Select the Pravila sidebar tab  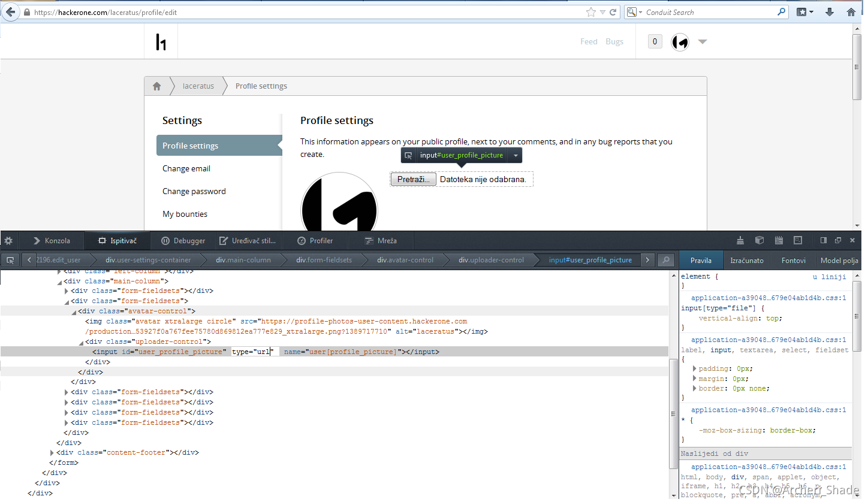[x=701, y=261]
